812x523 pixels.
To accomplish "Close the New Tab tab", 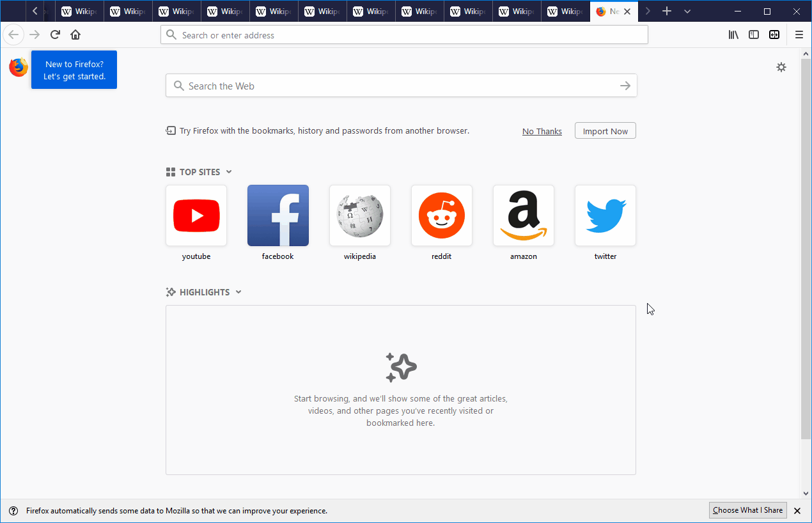I will (x=627, y=12).
